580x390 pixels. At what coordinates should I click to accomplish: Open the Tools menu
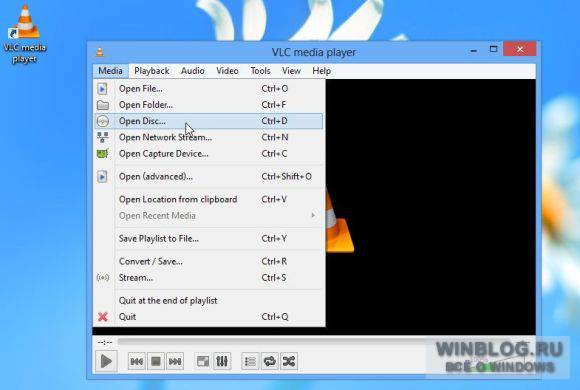coord(260,71)
